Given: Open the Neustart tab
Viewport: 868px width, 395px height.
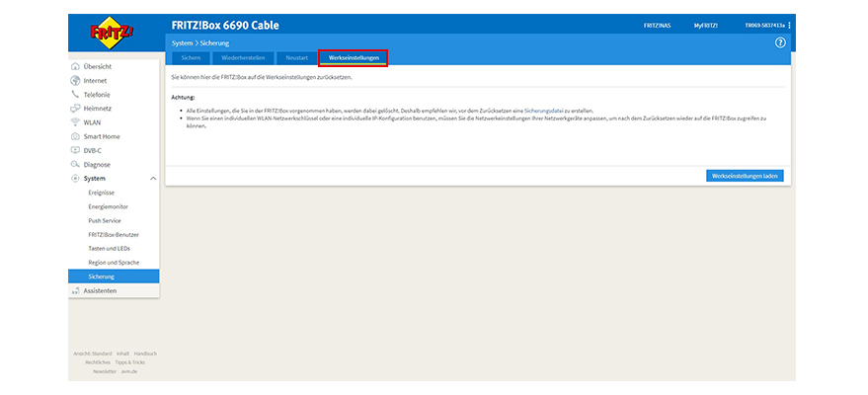Looking at the screenshot, I should pos(296,58).
